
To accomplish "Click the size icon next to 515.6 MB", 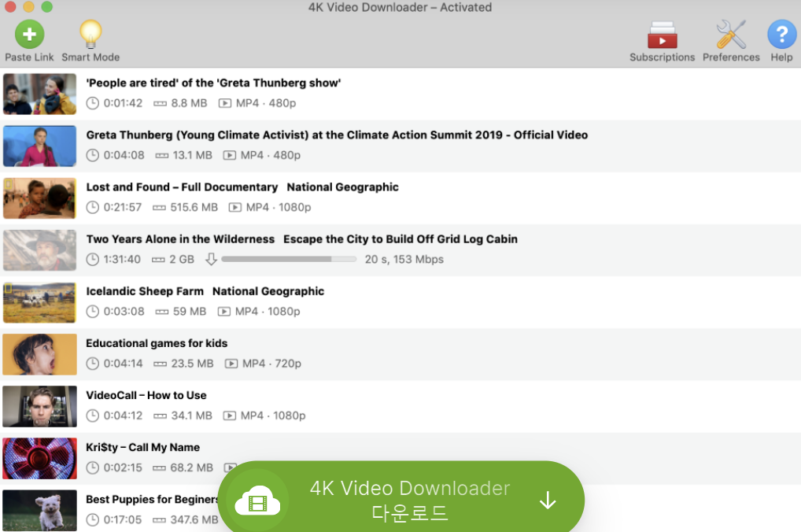I will point(160,208).
